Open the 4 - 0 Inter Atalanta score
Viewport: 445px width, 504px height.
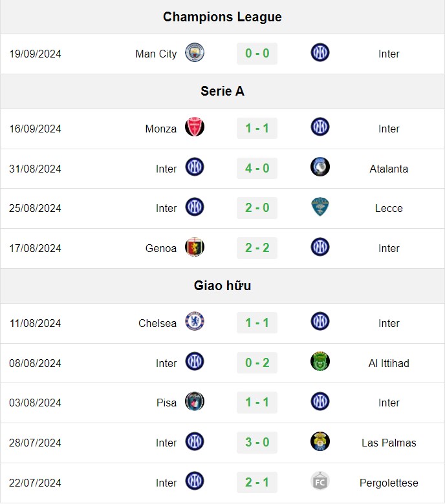point(257,168)
